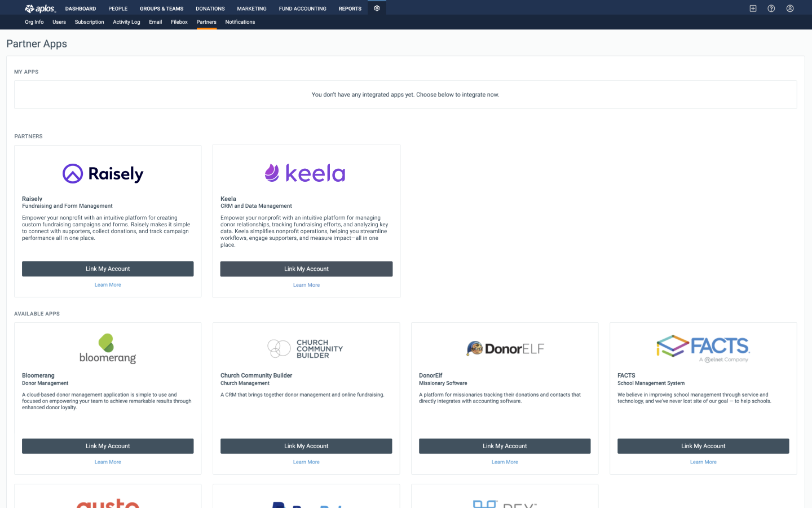Open the user profile icon
Image resolution: width=812 pixels, height=508 pixels.
790,8
